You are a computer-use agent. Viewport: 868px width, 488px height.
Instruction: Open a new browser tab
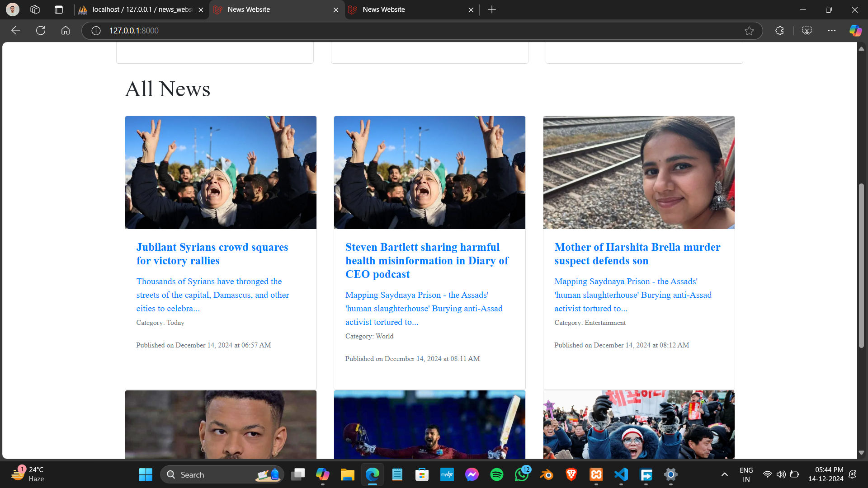[x=492, y=9]
